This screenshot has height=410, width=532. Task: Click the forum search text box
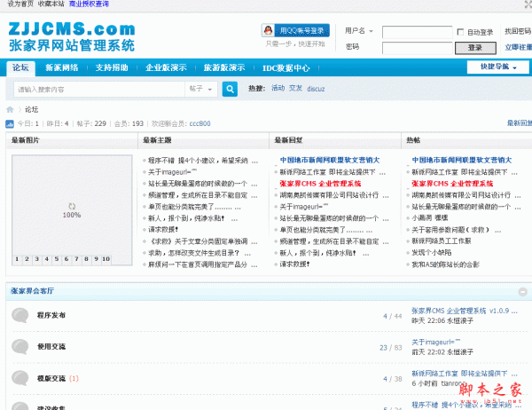tap(99, 90)
